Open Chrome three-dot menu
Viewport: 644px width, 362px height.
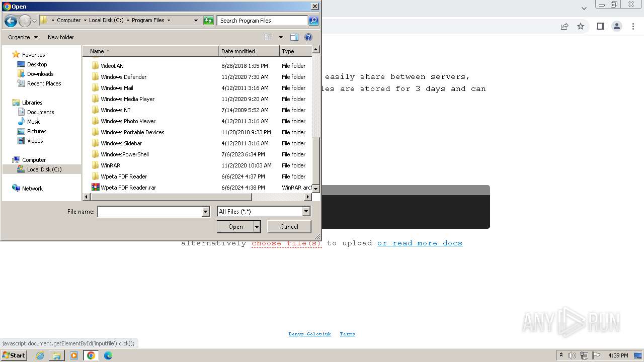633,27
